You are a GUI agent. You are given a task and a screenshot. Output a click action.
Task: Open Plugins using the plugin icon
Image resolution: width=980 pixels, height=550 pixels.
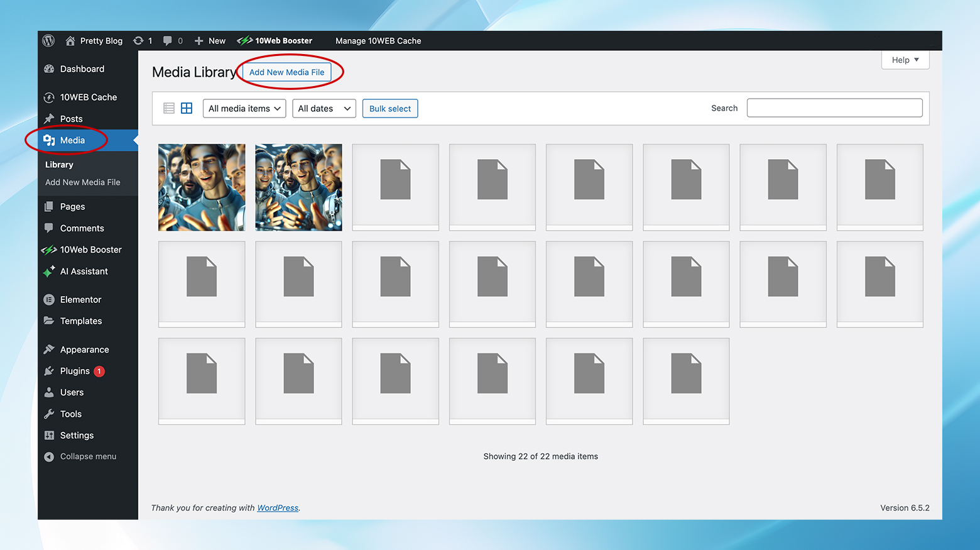(49, 371)
